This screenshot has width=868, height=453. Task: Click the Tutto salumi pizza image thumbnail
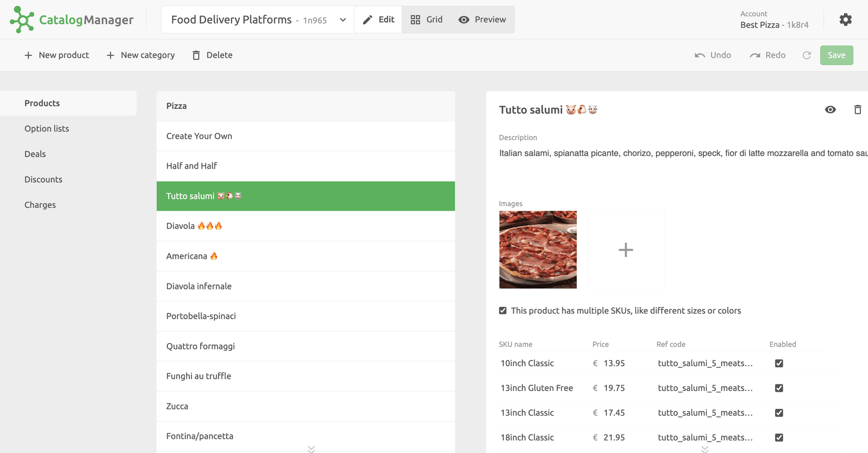pos(538,250)
